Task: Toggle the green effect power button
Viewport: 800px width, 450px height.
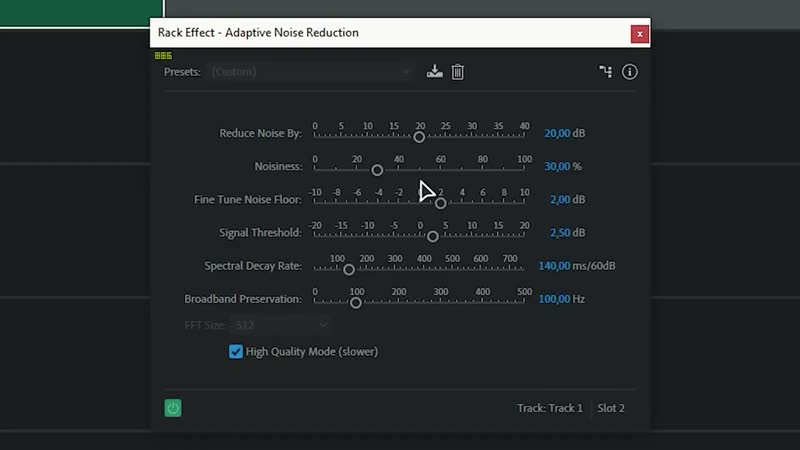Action: pos(173,408)
